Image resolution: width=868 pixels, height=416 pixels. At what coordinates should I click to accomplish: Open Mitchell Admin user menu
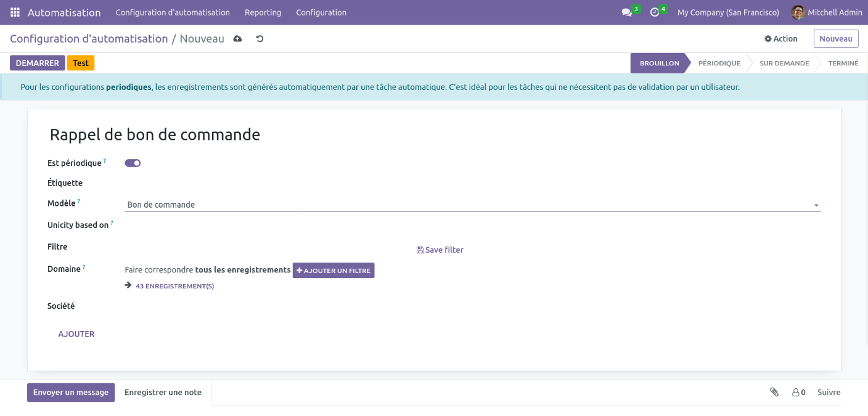(827, 12)
